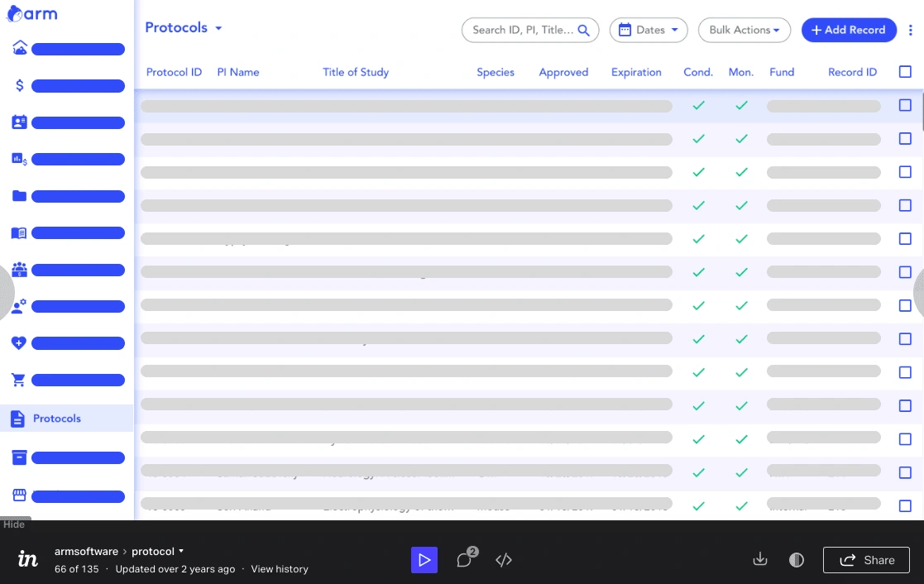Open the heart with plus sidebar icon
The height and width of the screenshot is (584, 924).
[x=20, y=342]
